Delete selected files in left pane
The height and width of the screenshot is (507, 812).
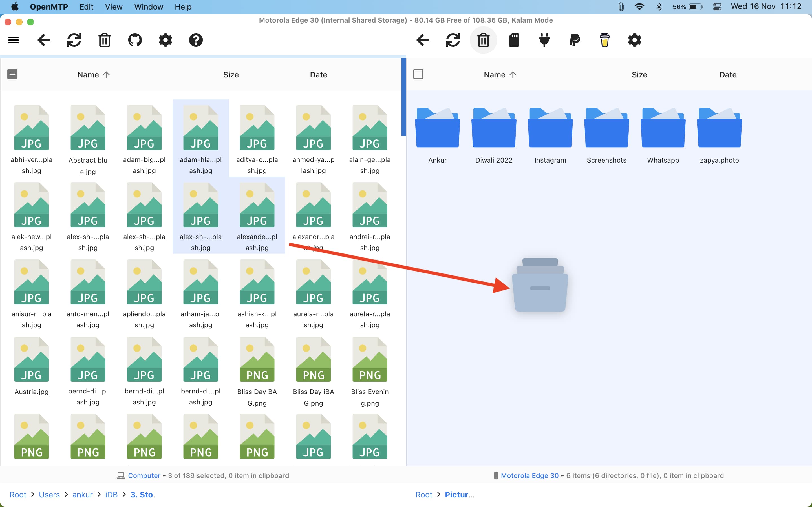[x=104, y=40]
